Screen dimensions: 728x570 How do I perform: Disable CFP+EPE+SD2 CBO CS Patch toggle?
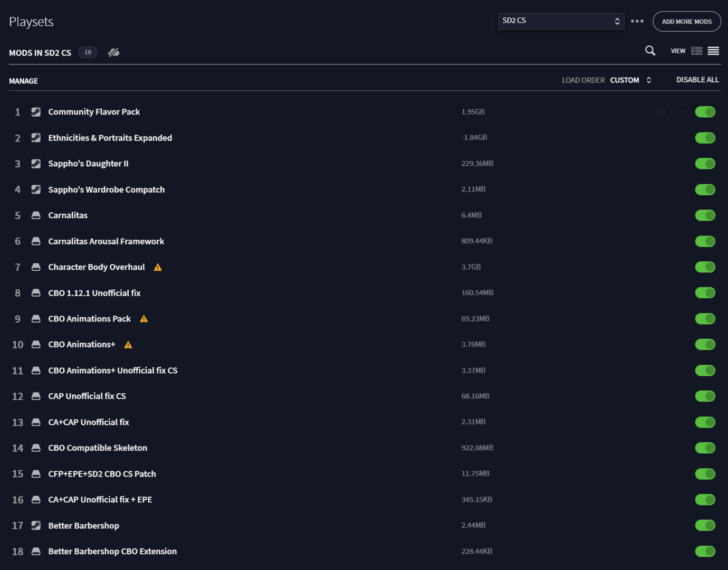pos(705,474)
